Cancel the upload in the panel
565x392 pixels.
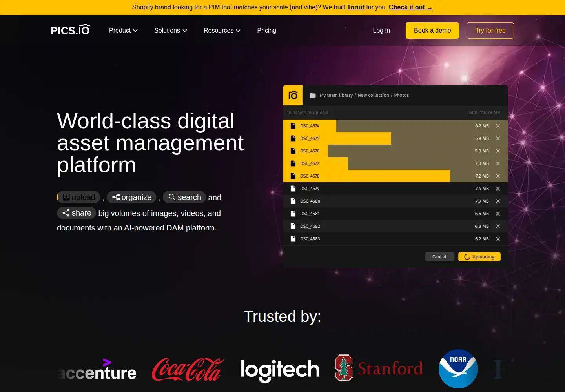[439, 257]
